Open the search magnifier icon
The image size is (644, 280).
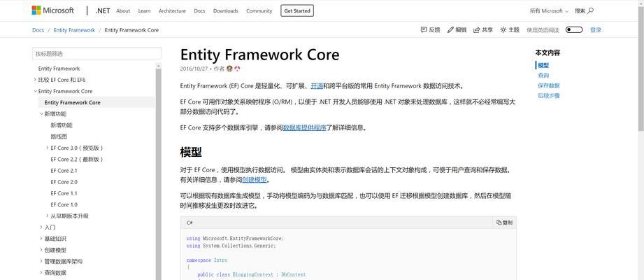[591, 10]
